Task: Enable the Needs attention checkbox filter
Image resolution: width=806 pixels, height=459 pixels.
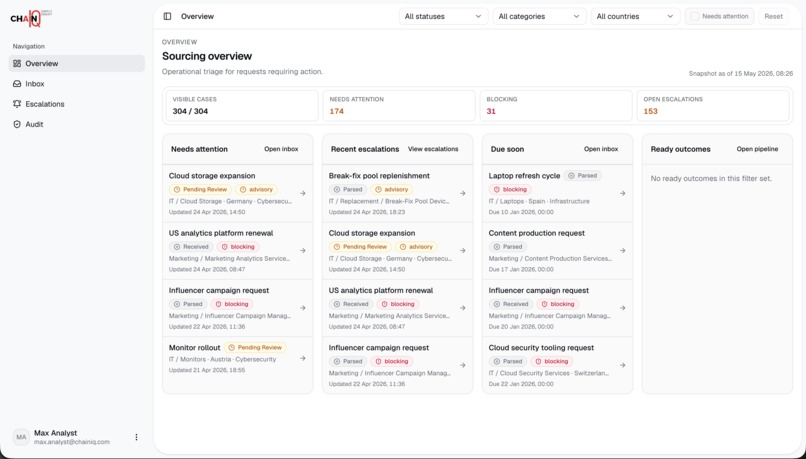Action: pyautogui.click(x=694, y=16)
